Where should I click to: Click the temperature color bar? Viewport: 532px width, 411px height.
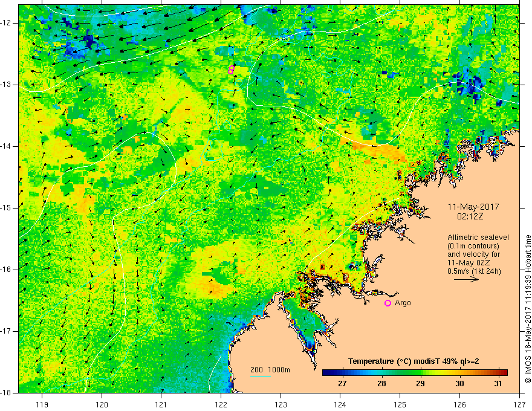point(415,372)
